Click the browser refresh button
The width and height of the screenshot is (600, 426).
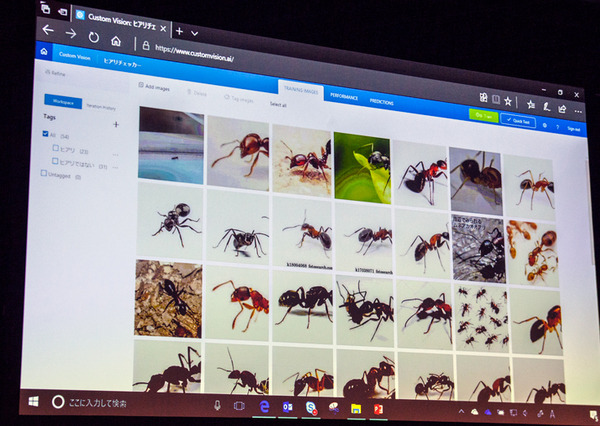93,37
